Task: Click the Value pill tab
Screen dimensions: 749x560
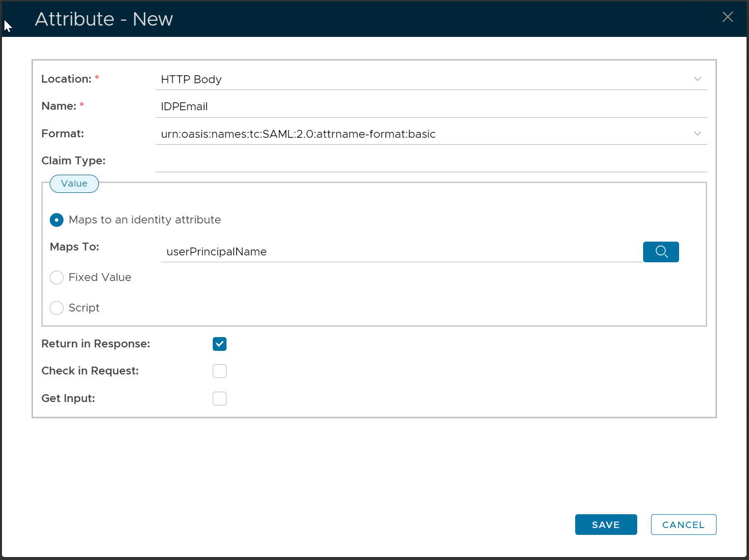Action: coord(74,184)
